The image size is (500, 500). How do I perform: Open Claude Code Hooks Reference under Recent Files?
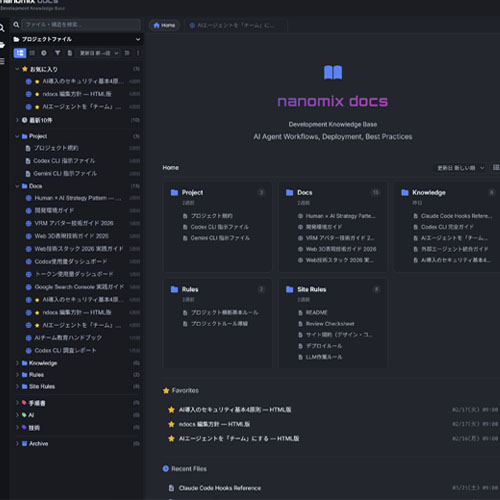220,488
